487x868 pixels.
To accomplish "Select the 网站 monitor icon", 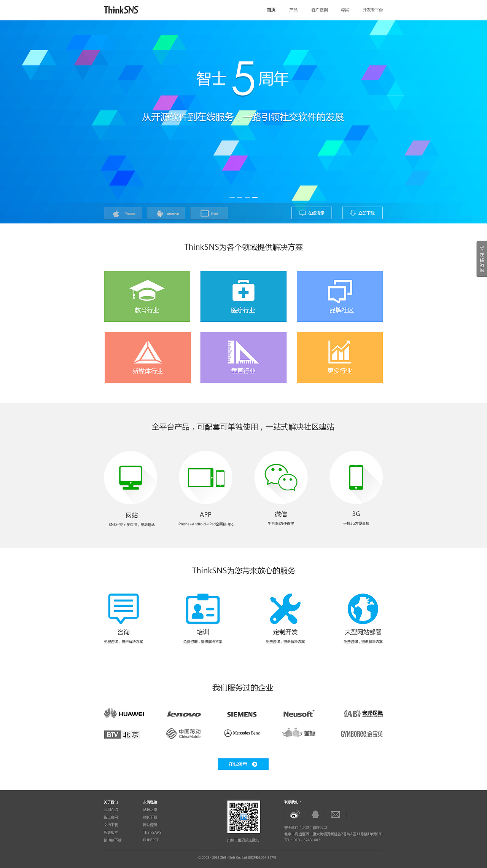I will pos(131,478).
